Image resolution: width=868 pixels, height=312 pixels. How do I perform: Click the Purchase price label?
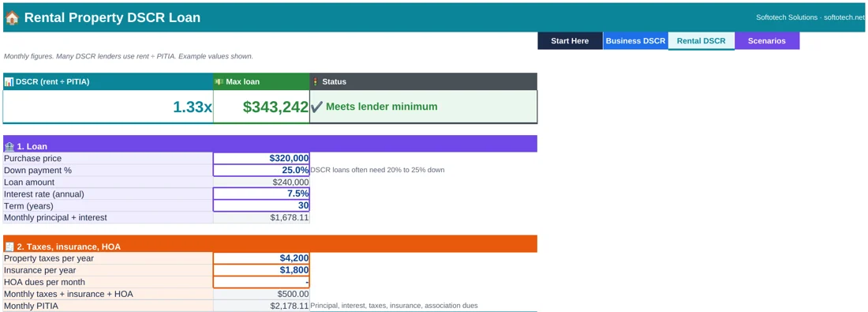[x=32, y=159]
